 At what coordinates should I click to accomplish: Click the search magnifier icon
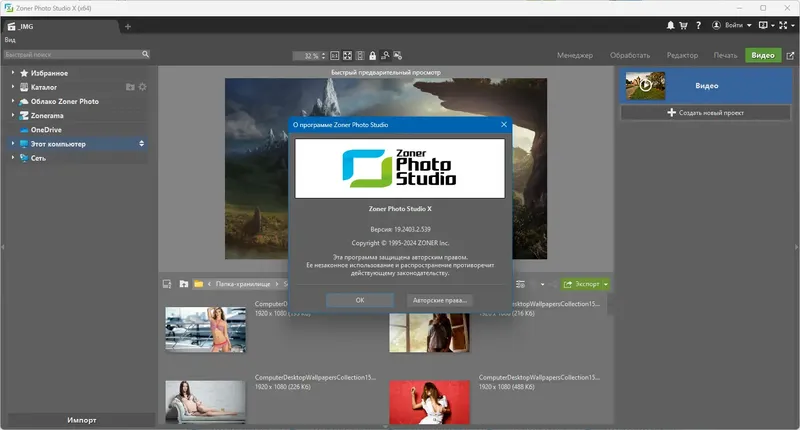tap(145, 54)
